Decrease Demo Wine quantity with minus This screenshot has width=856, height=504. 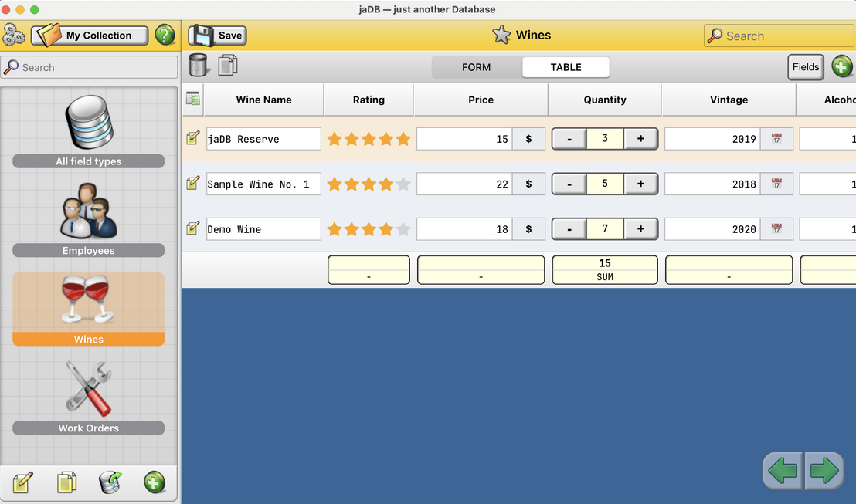click(x=569, y=229)
